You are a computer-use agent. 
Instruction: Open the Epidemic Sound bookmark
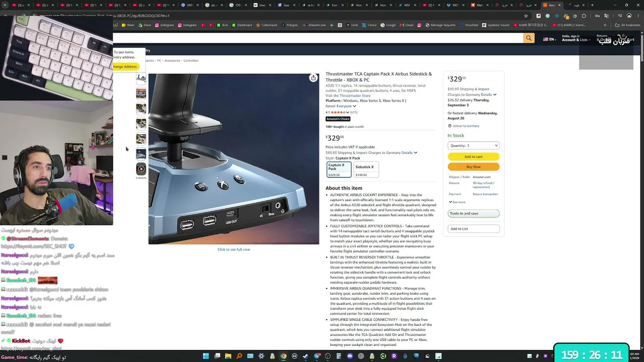coord(496,25)
